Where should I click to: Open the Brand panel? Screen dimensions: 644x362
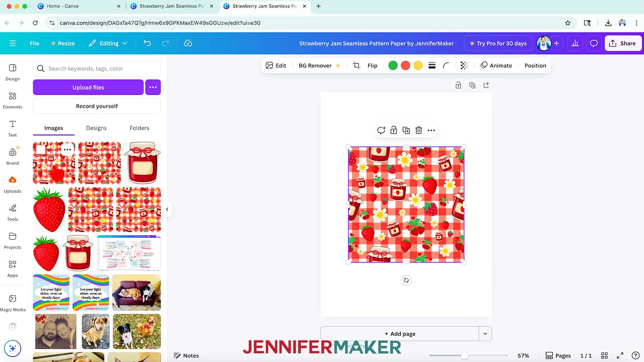click(12, 157)
